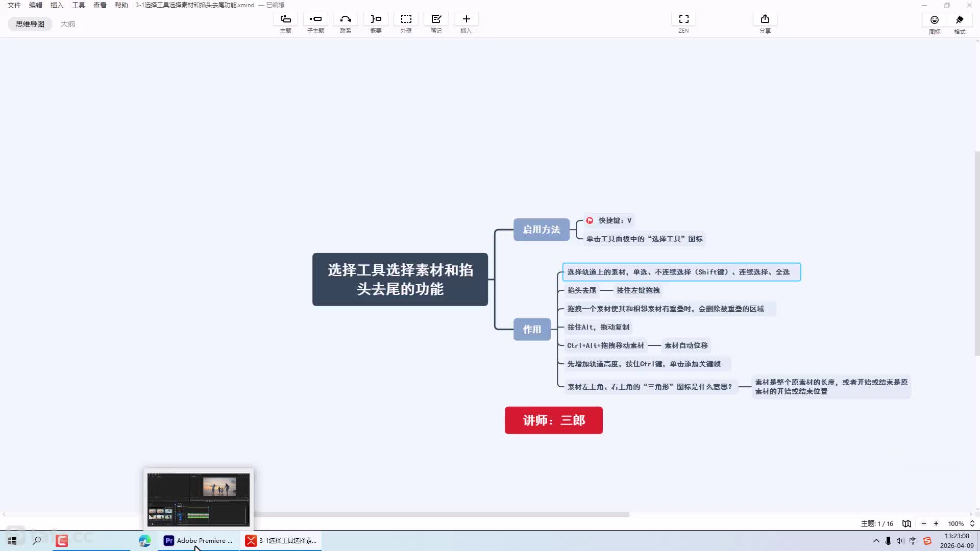Select the 启用方法 branch topic
Viewport: 980px width, 551px height.
(x=542, y=230)
